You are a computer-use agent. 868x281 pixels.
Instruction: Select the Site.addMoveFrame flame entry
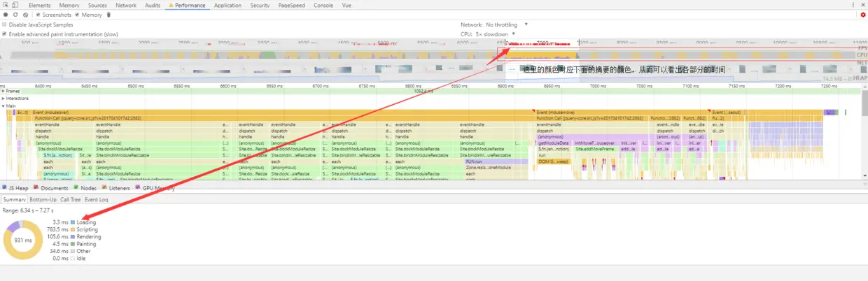pos(594,149)
